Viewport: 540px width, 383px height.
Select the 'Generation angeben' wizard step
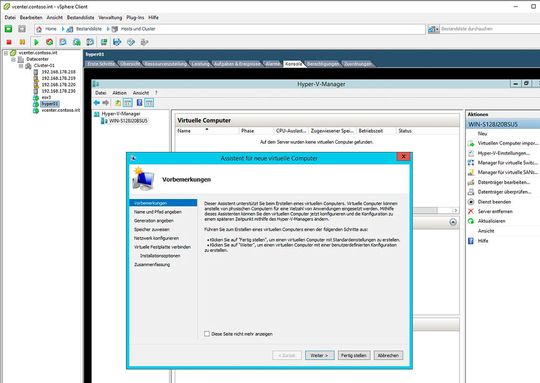tap(154, 220)
